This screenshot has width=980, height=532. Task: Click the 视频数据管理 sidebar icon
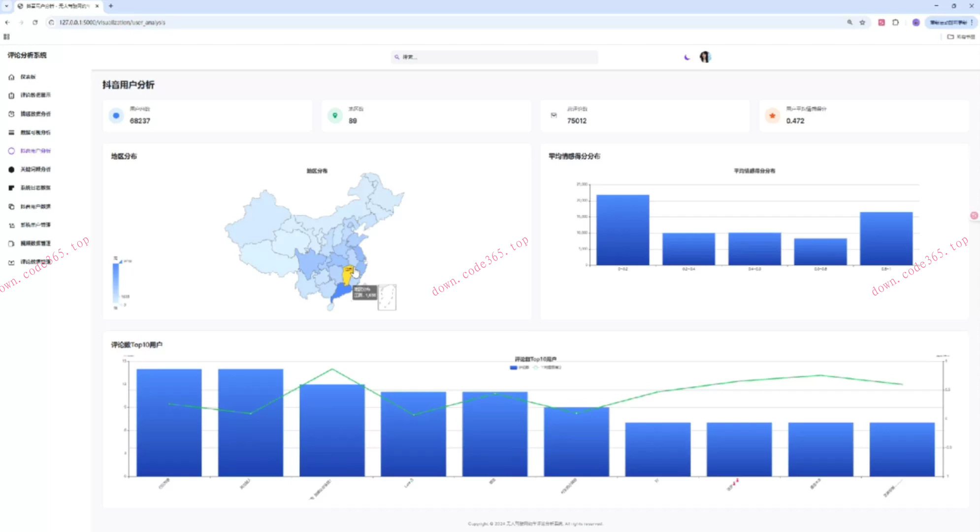tap(11, 243)
